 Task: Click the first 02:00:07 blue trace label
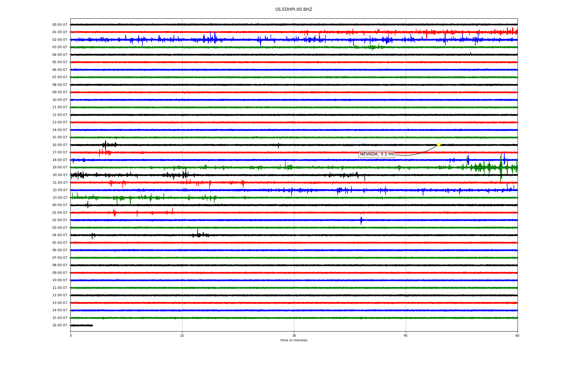60,40
